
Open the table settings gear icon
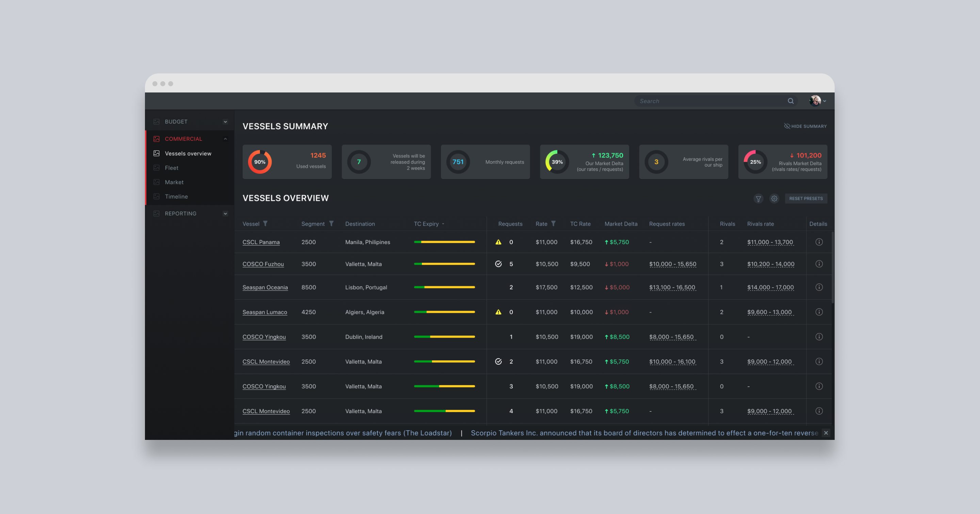click(774, 199)
